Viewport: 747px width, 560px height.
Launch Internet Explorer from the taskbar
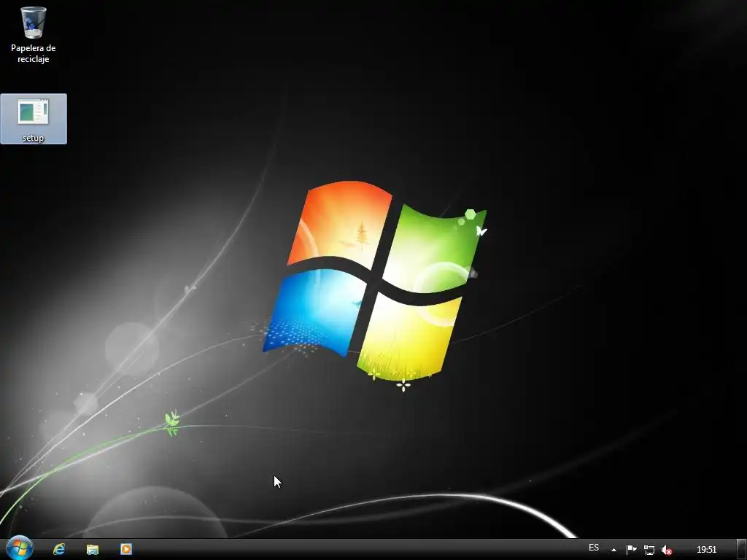(59, 549)
